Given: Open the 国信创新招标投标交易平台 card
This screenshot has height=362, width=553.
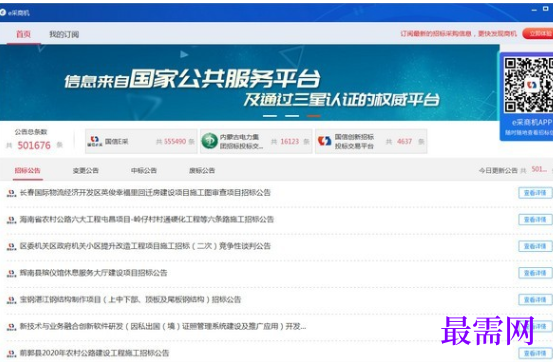Looking at the screenshot, I should coord(371,141).
